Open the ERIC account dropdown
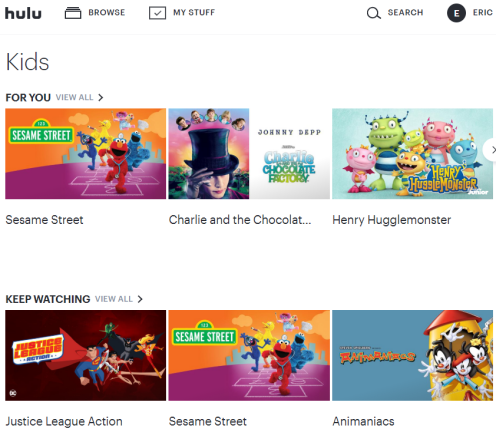496x432 pixels. tap(483, 13)
